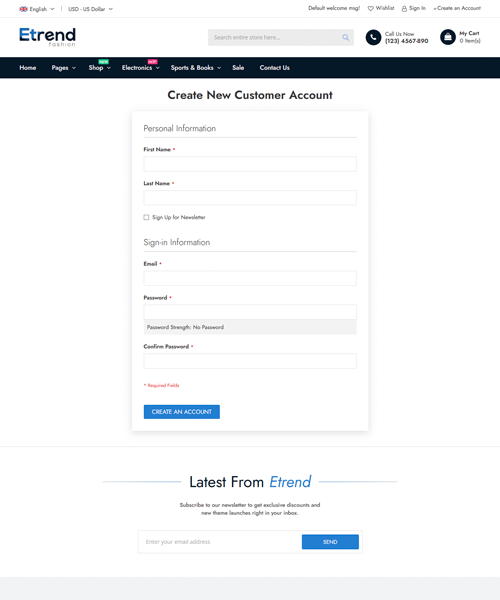Click the phone call icon

(x=373, y=38)
